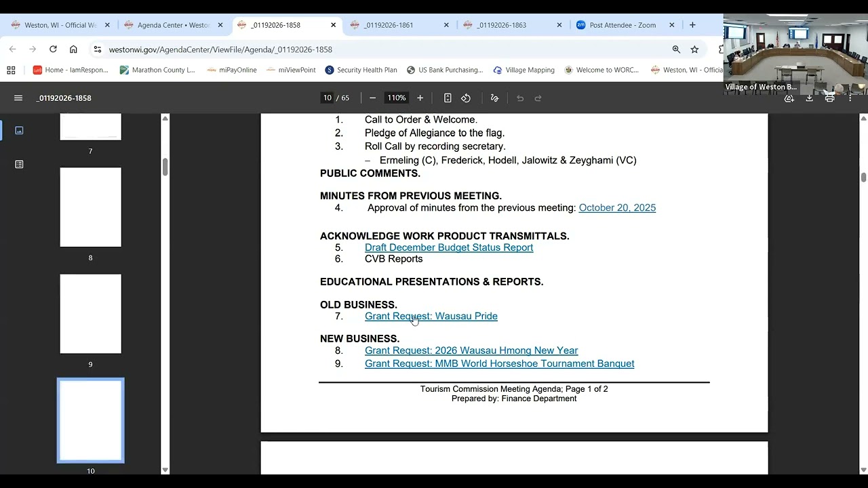Close the Agenda Center tab
Image resolution: width=868 pixels, height=488 pixels.
pyautogui.click(x=220, y=25)
